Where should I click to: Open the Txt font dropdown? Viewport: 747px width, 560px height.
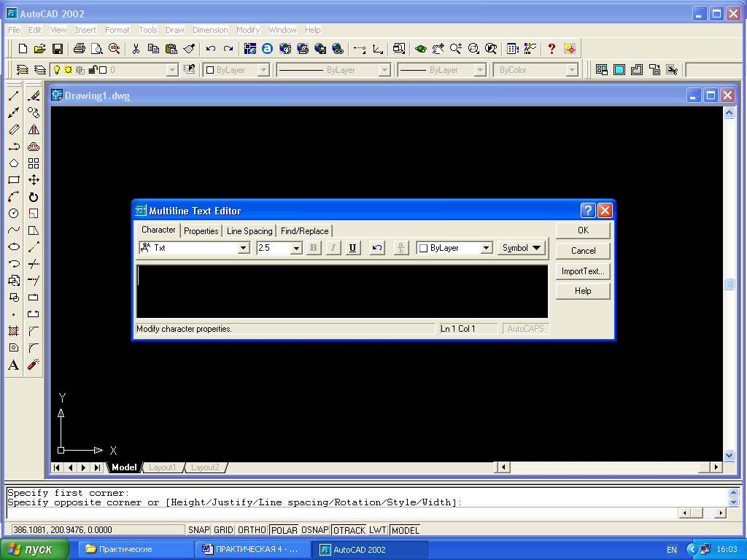tap(244, 248)
